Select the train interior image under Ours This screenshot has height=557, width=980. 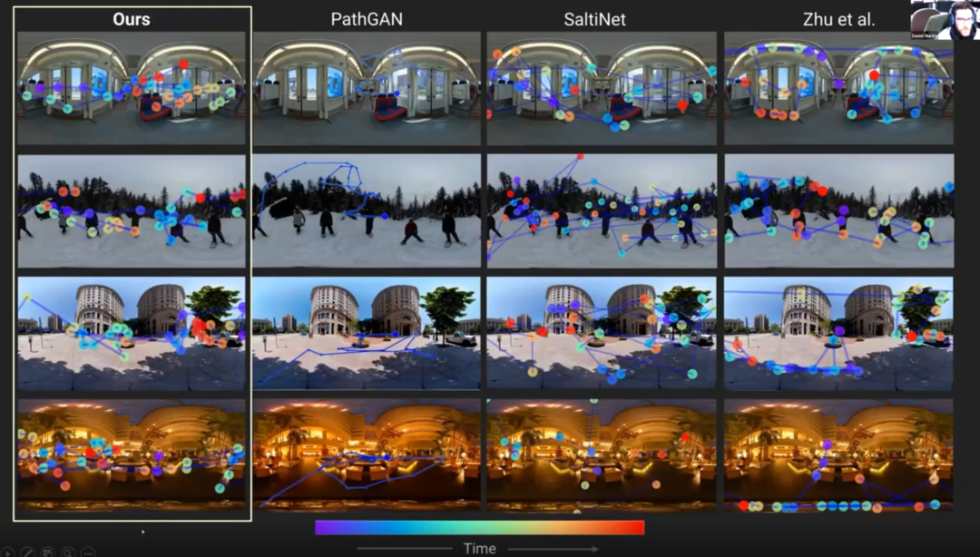[132, 88]
